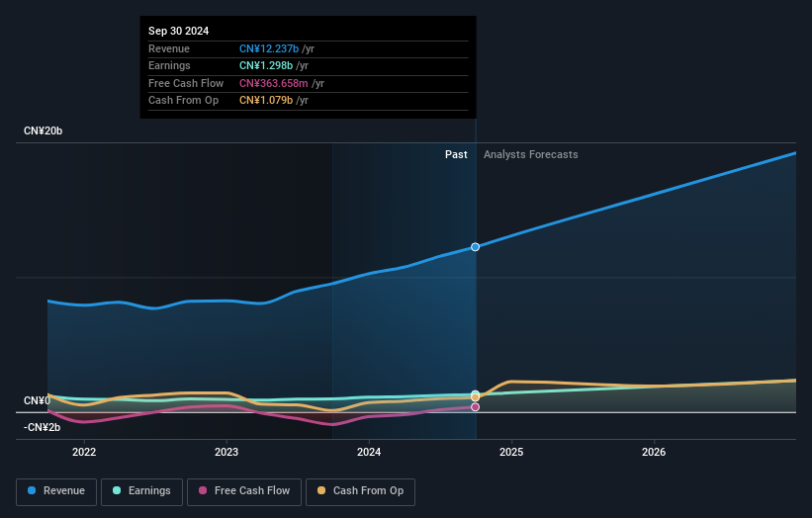Click the orange Cash From Op data point
This screenshot has width=812, height=518.
pos(475,397)
